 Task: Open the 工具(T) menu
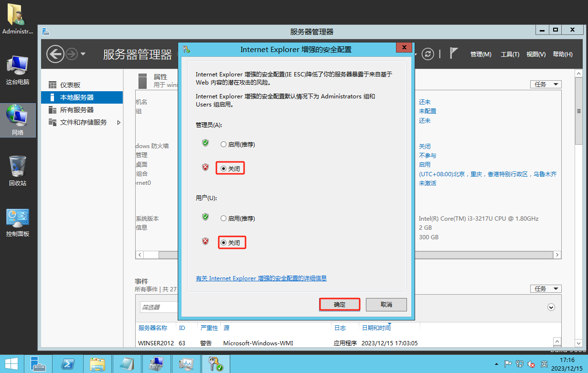point(510,54)
